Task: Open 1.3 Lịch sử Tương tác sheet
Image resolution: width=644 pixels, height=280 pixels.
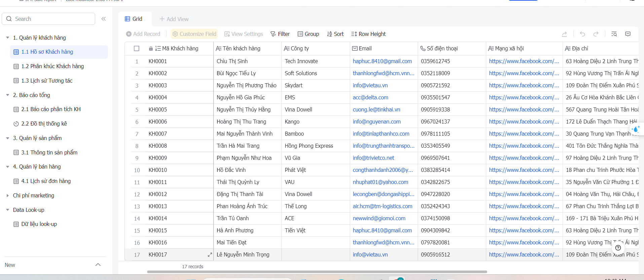Action: (47, 81)
